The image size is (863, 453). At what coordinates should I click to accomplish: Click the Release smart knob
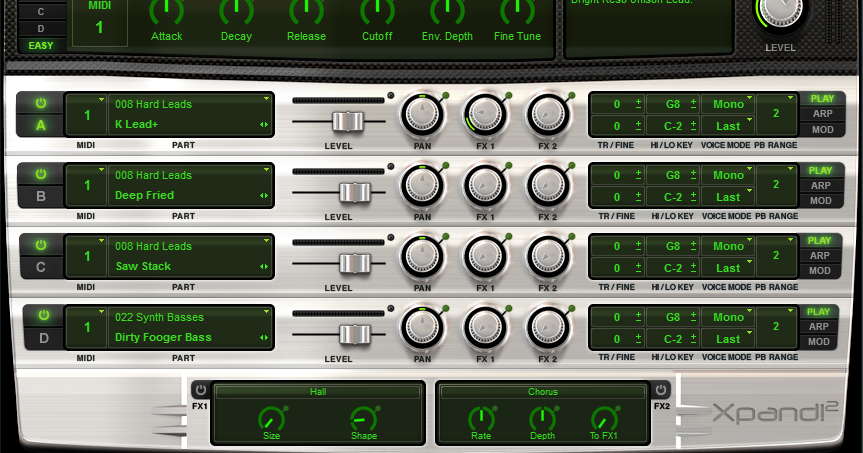[x=307, y=11]
